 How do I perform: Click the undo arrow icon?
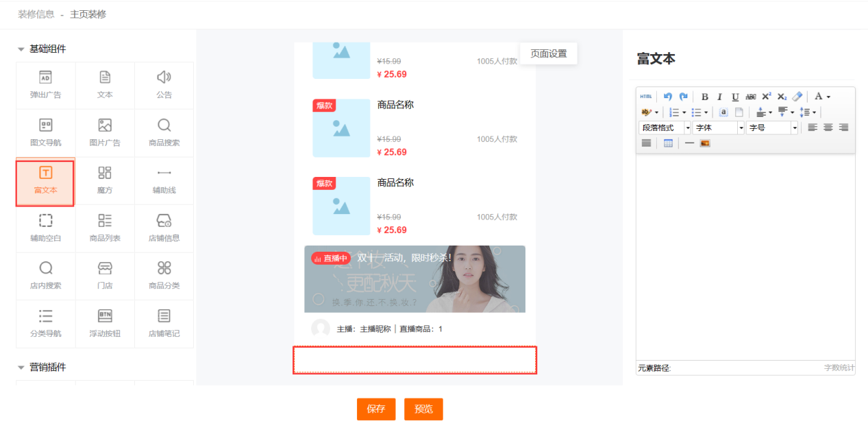pos(668,97)
